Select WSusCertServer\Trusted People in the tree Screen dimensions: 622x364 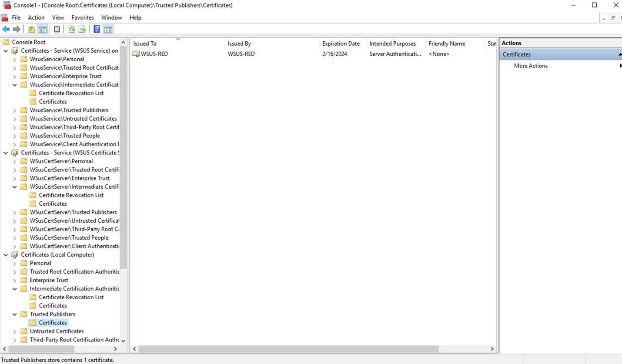(x=69, y=238)
